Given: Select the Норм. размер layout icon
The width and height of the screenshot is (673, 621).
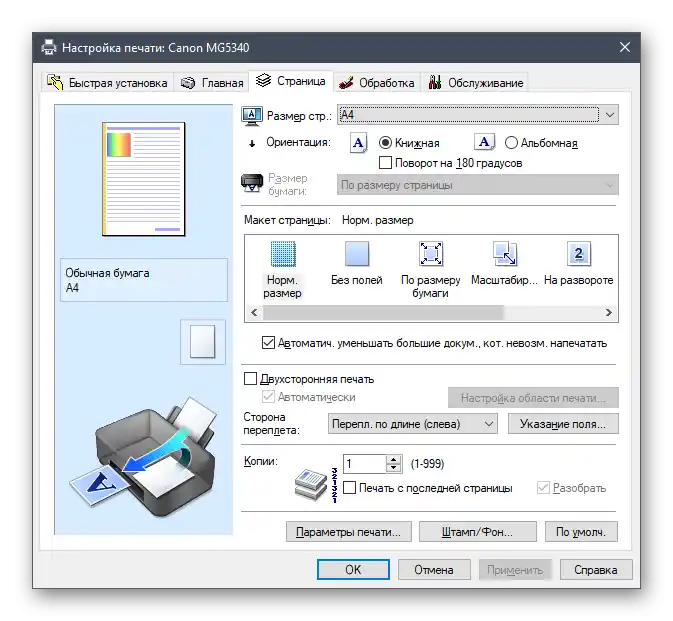Looking at the screenshot, I should pos(283,254).
